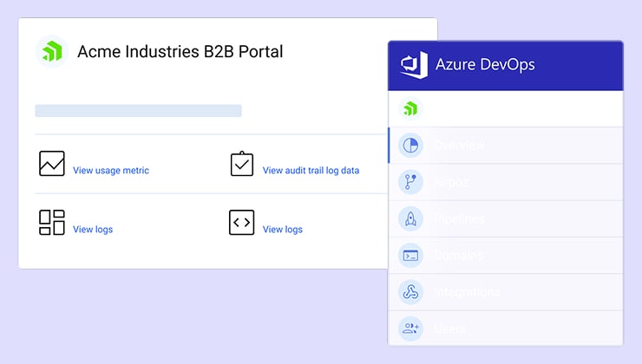
Task: Open View logs link next to dashboard icon
Action: point(93,230)
